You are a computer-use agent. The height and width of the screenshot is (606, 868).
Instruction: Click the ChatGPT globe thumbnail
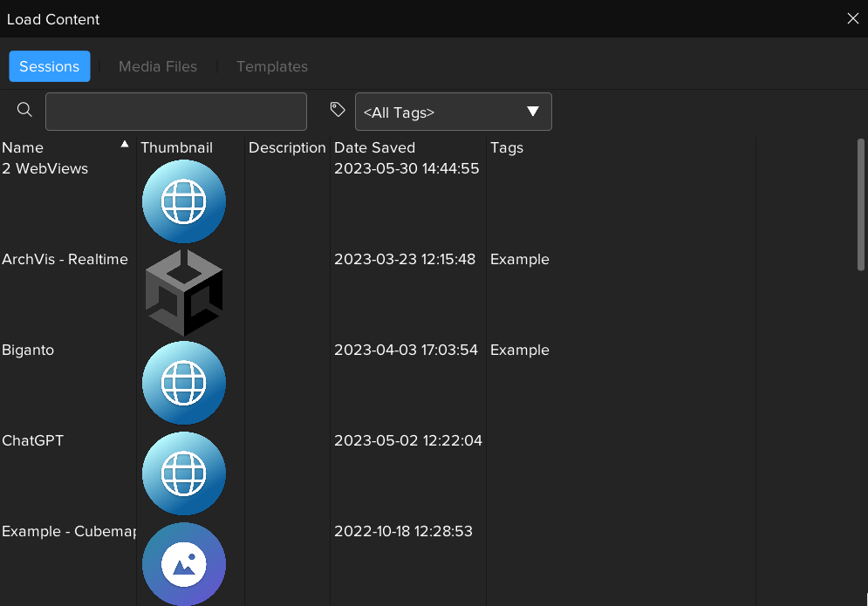point(184,474)
